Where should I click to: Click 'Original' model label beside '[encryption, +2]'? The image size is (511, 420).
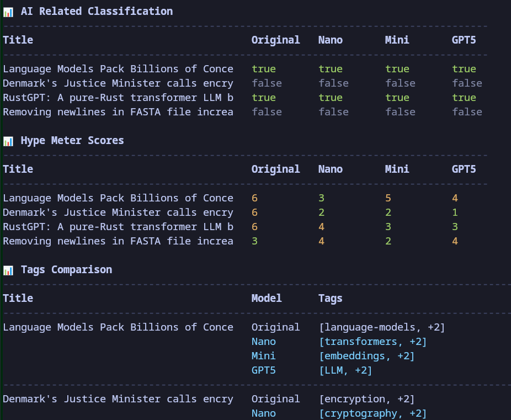click(275, 399)
